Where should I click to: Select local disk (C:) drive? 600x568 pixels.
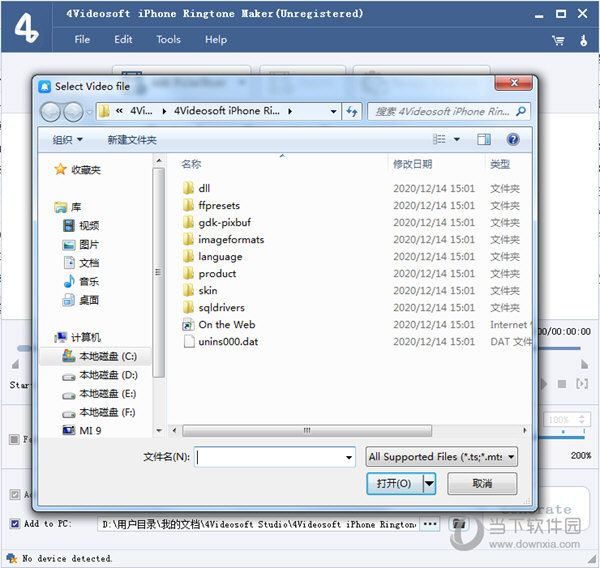click(x=99, y=356)
